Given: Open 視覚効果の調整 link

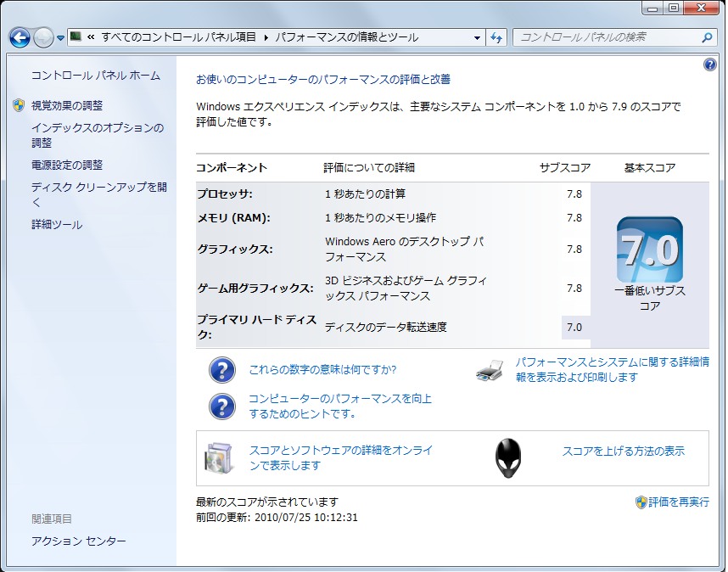Looking at the screenshot, I should click(67, 105).
